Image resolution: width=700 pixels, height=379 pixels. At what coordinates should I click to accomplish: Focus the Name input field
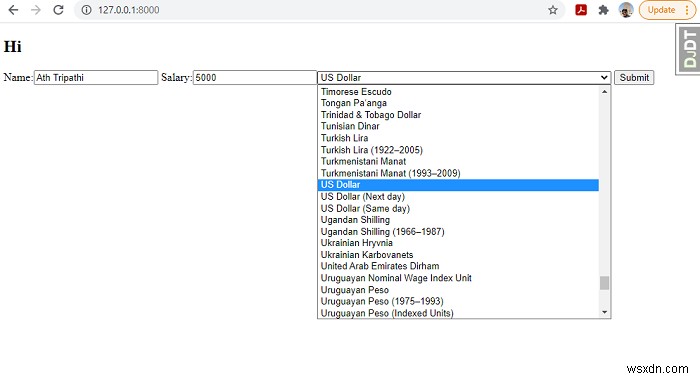coord(96,77)
